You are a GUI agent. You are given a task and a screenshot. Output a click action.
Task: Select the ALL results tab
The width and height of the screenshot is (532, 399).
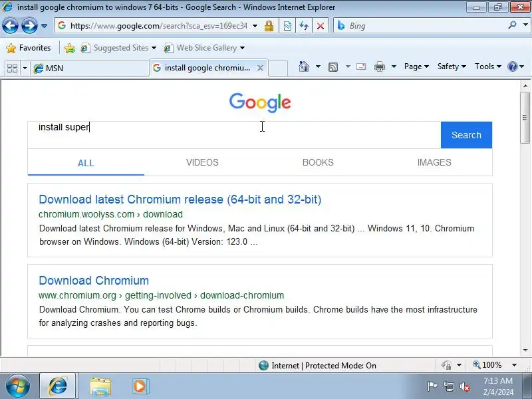point(86,163)
